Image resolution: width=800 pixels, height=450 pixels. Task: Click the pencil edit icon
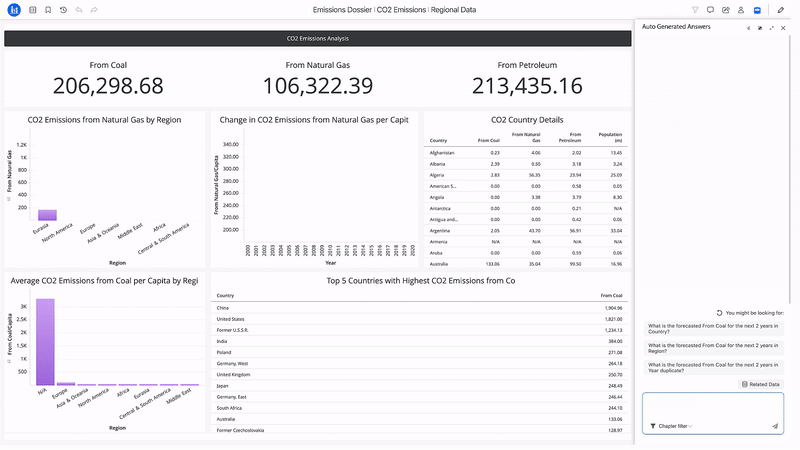coord(780,10)
